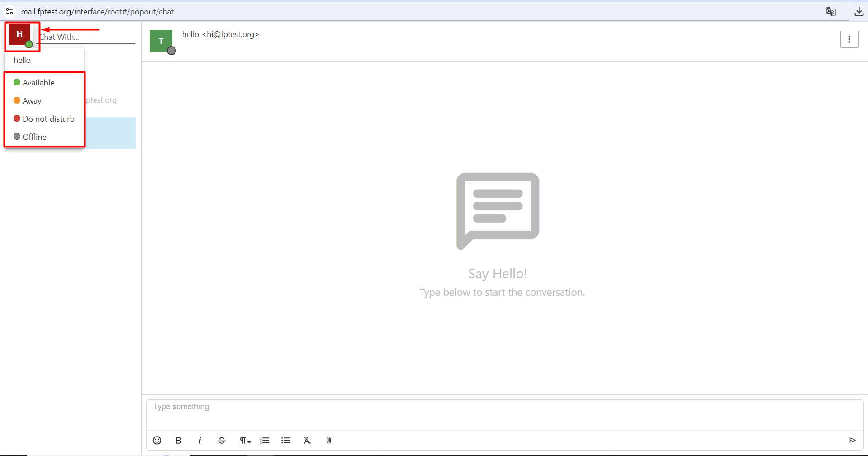Apply italic formatting in the composer

[199, 440]
